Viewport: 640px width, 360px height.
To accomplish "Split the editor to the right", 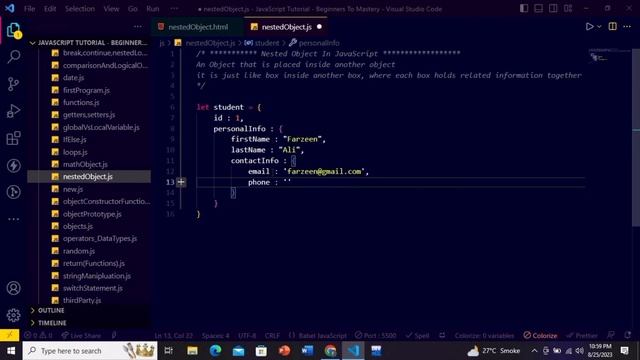I will click(x=612, y=27).
